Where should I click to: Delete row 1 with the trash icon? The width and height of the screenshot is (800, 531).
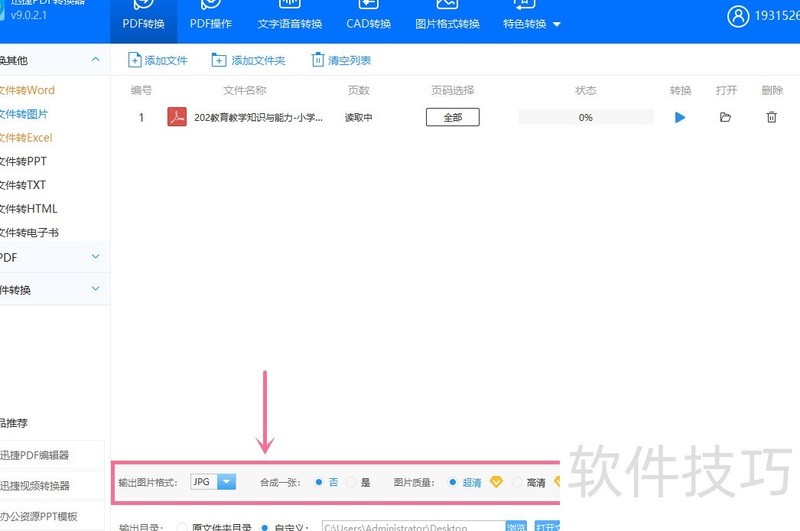pyautogui.click(x=771, y=117)
